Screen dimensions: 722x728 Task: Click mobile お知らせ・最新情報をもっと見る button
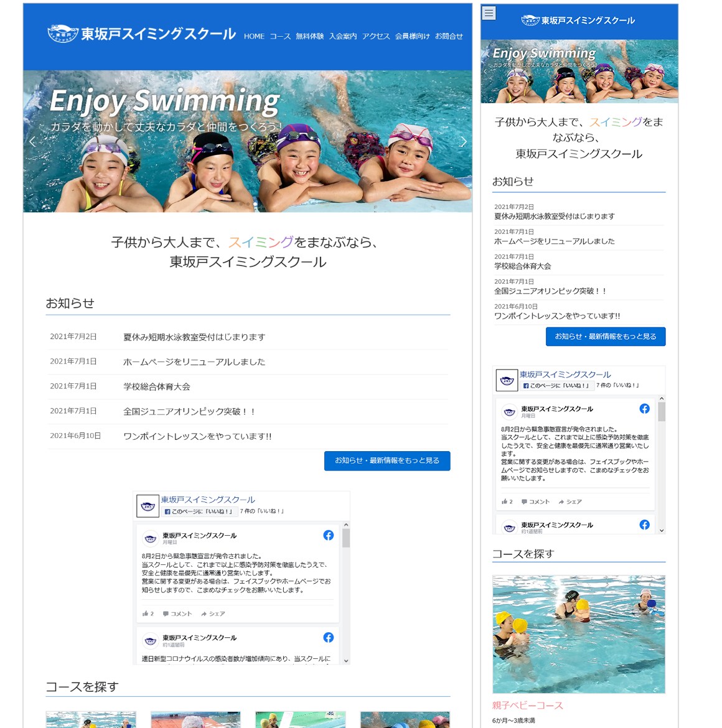[x=606, y=337]
